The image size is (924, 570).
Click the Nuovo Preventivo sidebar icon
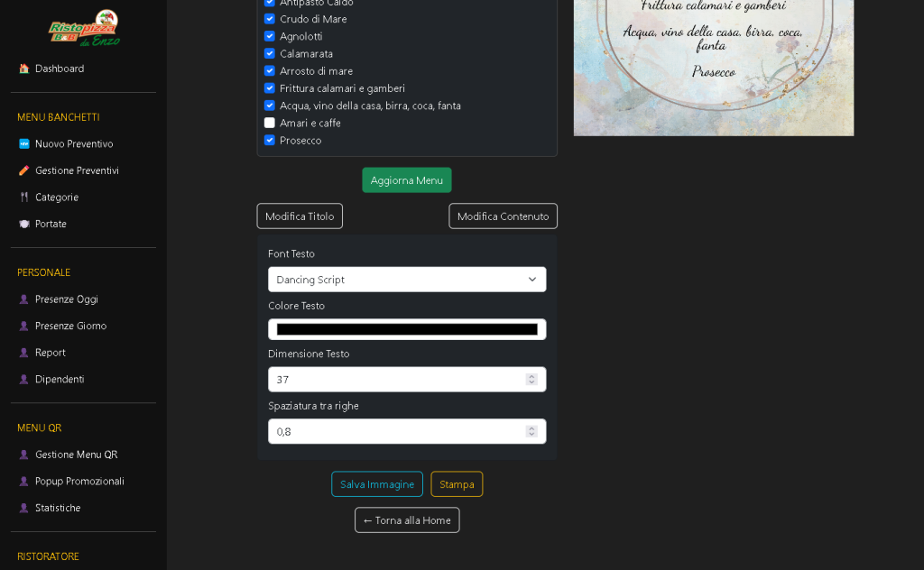[24, 143]
